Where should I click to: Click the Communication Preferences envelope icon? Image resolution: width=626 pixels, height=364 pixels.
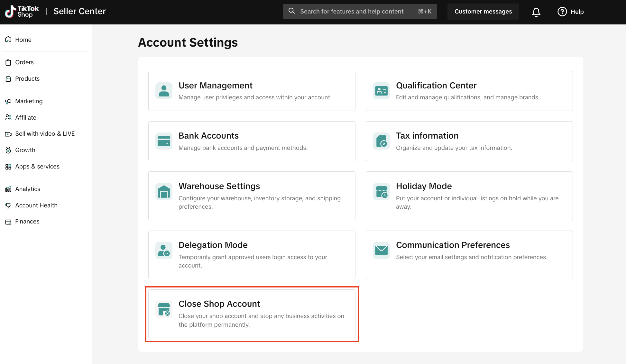click(381, 250)
